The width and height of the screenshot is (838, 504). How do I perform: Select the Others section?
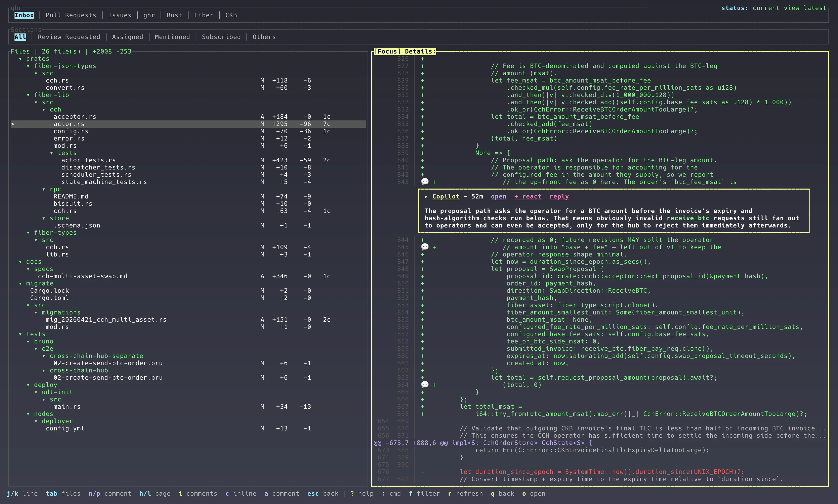tap(264, 37)
